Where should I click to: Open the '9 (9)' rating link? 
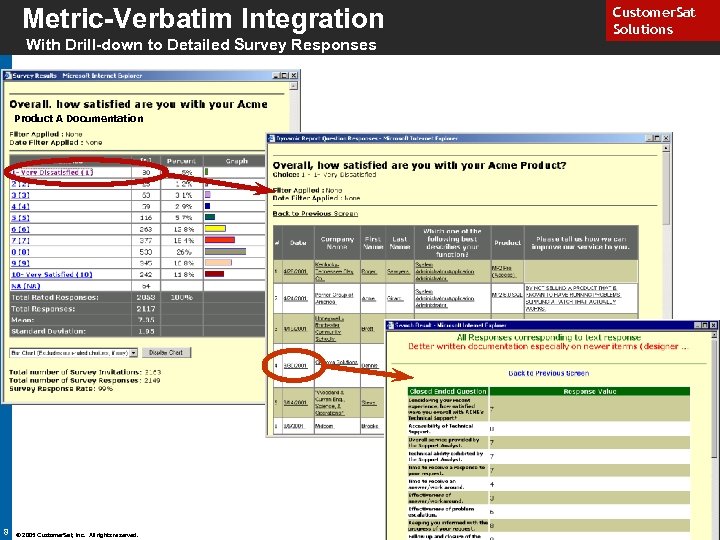(20, 263)
